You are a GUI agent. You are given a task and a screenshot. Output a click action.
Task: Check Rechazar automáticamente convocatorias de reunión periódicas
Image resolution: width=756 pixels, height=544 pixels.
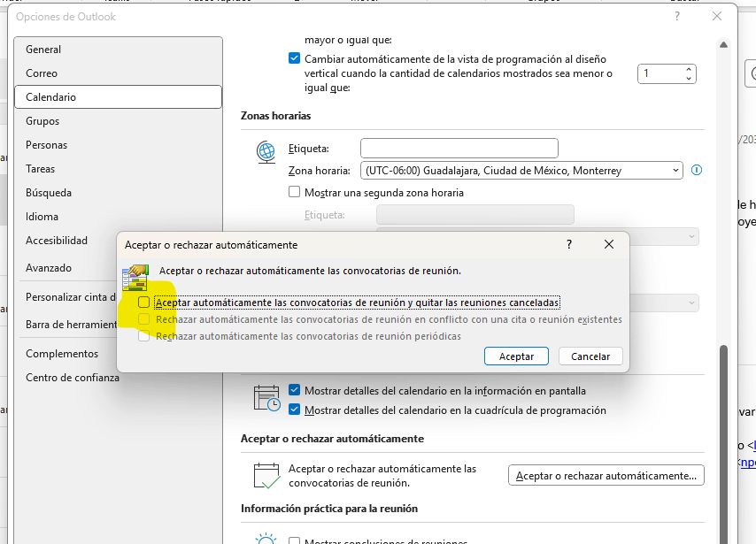pos(143,336)
